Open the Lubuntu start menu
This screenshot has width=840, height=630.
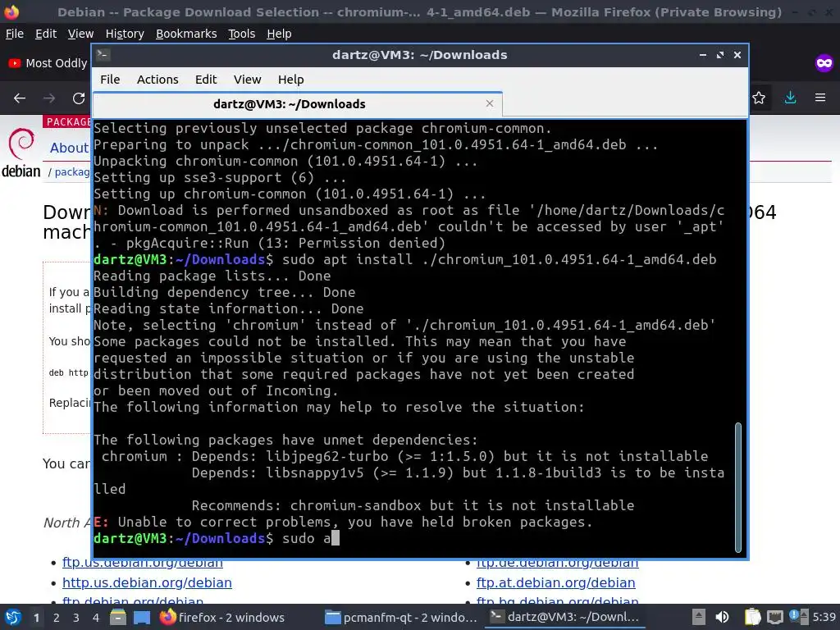13,617
